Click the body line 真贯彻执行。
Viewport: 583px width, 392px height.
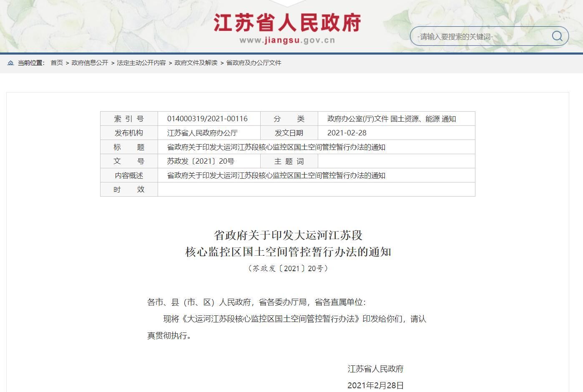[170, 336]
